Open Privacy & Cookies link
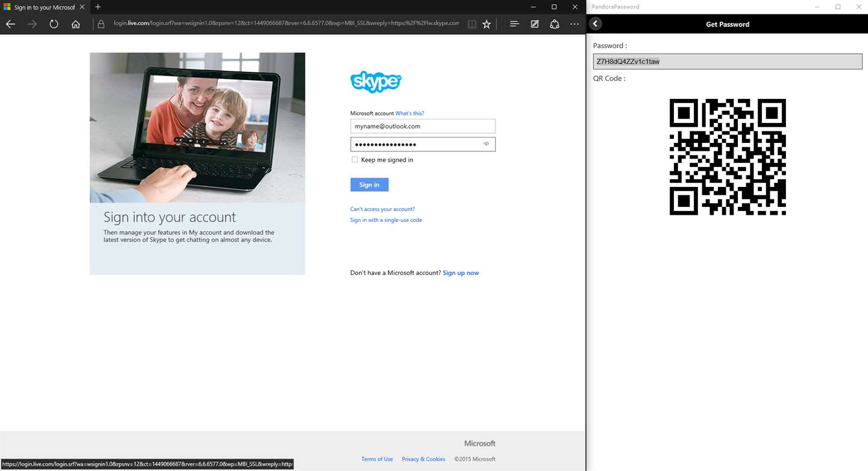 (x=423, y=460)
